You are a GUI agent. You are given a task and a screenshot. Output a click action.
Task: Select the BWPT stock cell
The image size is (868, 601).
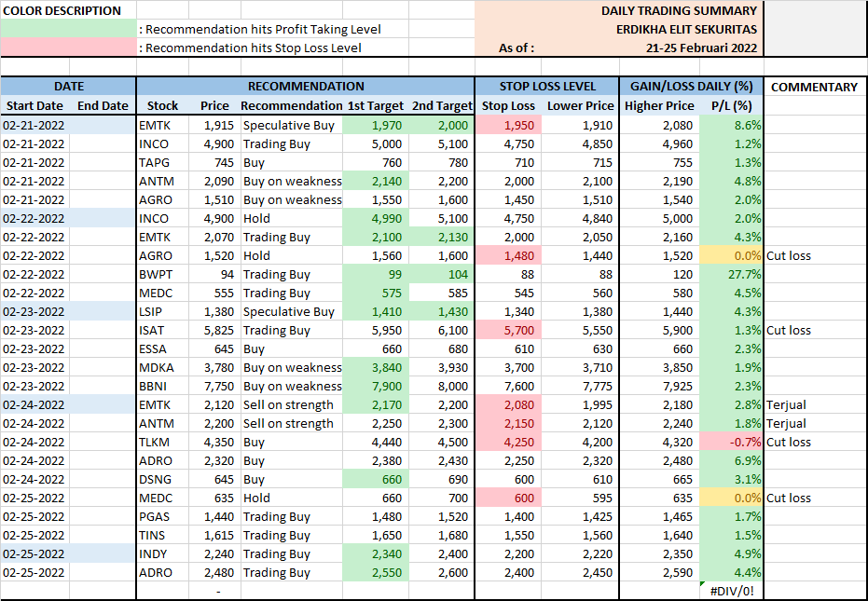pyautogui.click(x=162, y=274)
